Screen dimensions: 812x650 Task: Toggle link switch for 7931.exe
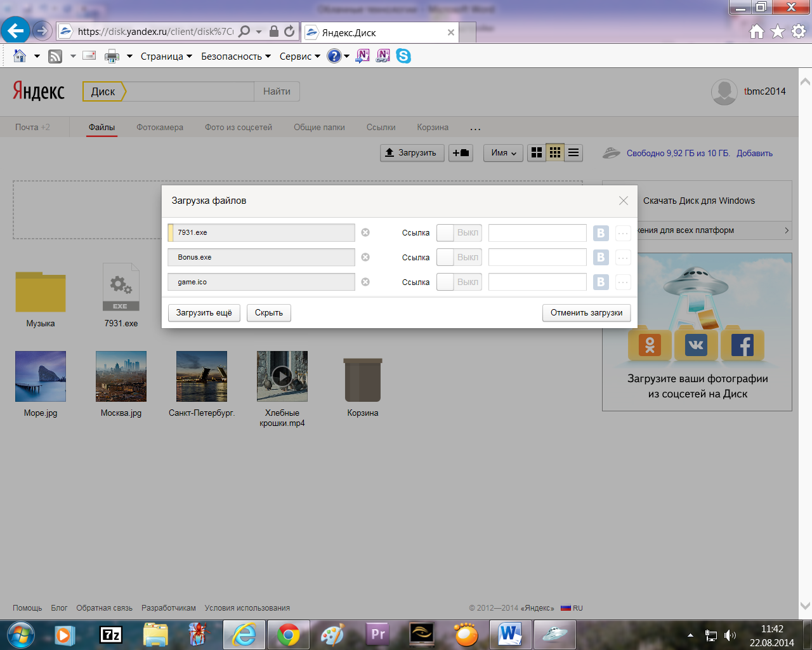coord(459,233)
